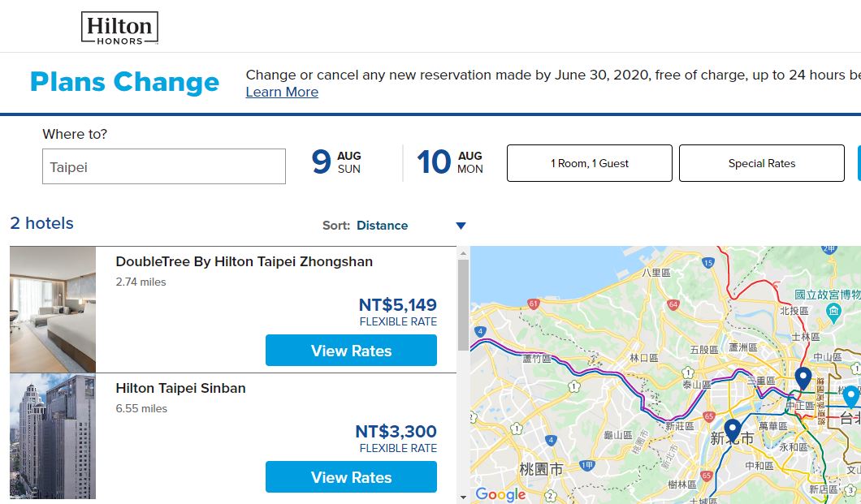Viewport: 861px width, 504px height.
Task: Click the Google logo on the map
Action: [500, 494]
